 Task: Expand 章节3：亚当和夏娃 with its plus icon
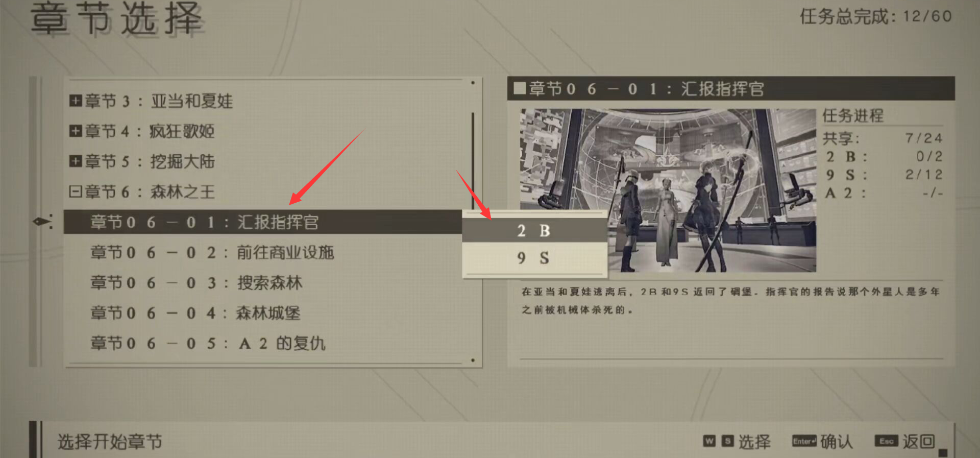tap(76, 101)
